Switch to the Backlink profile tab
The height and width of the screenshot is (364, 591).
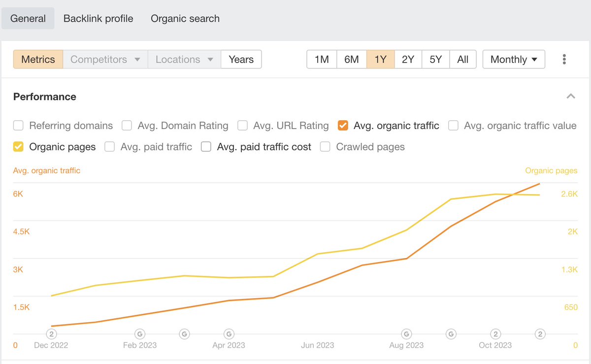point(98,18)
